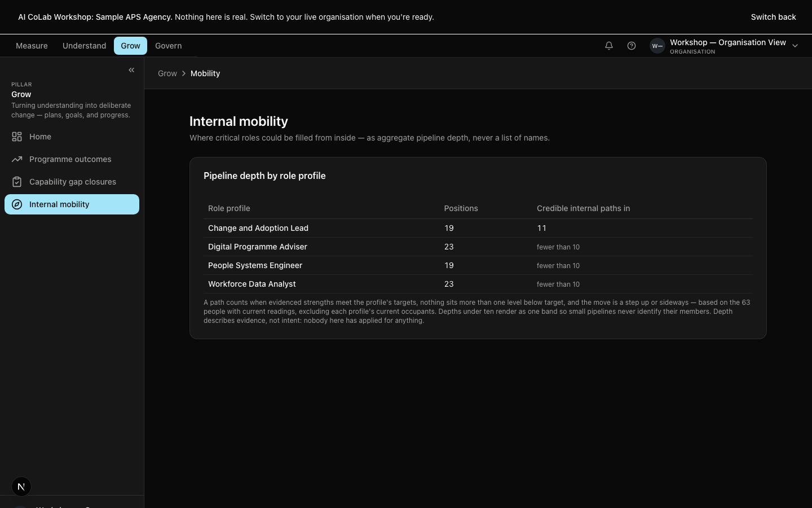This screenshot has height=508, width=812.
Task: Open Capability gap closures page
Action: point(72,182)
